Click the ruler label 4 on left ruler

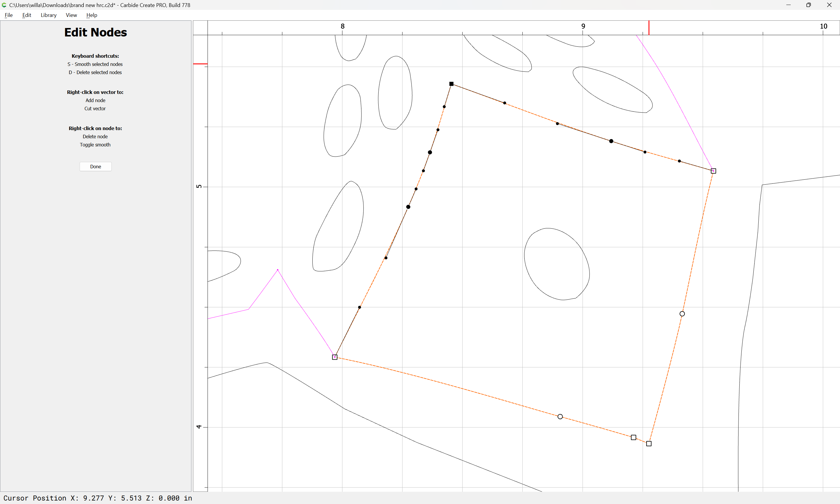tap(199, 427)
